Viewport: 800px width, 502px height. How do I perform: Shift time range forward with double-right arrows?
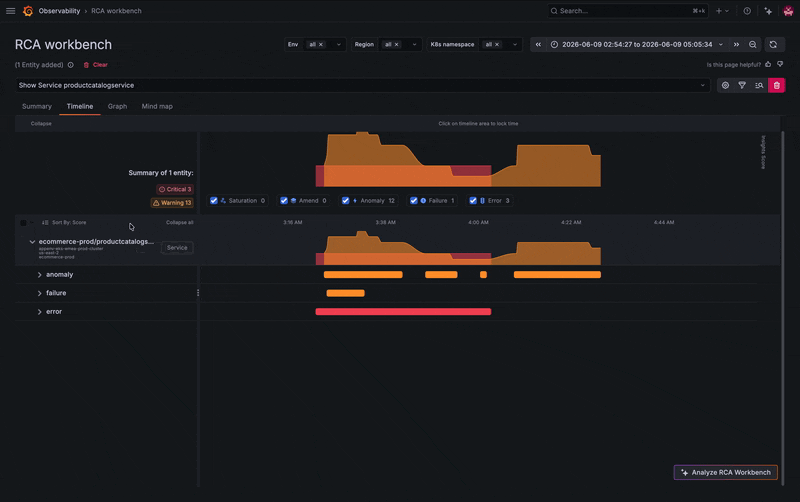coord(736,44)
